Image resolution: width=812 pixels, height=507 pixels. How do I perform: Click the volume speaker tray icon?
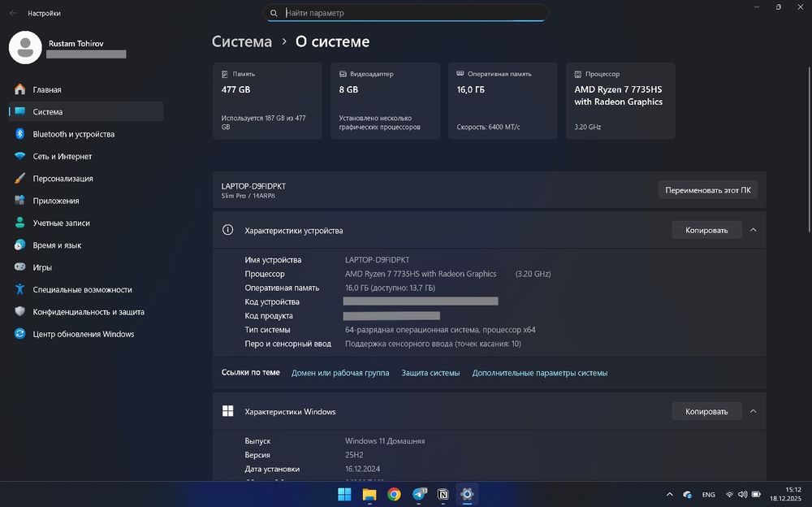point(743,495)
